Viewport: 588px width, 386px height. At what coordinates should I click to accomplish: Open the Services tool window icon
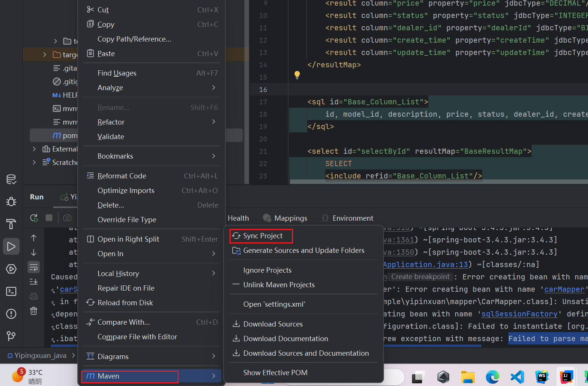pyautogui.click(x=11, y=269)
